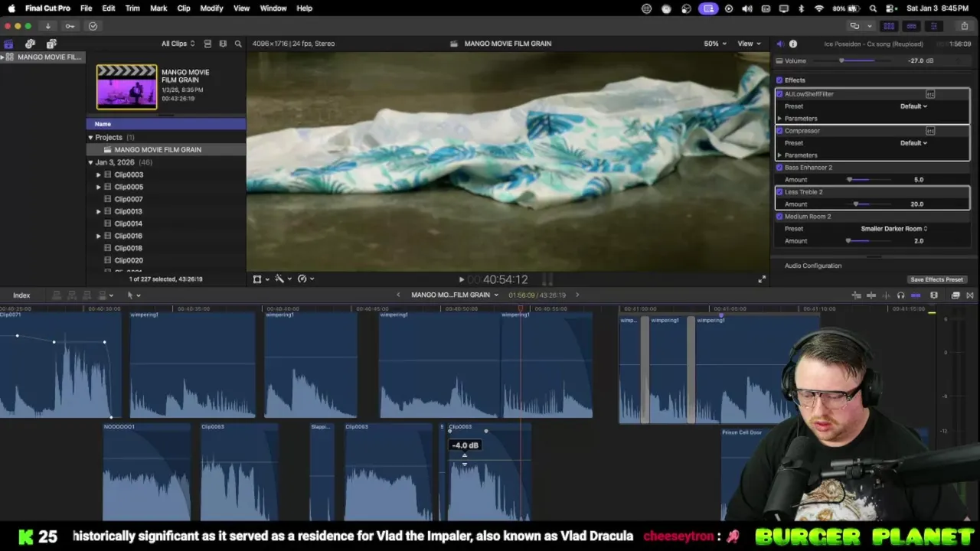Open the All Clips filter dropdown
The image size is (980, 551).
click(178, 44)
